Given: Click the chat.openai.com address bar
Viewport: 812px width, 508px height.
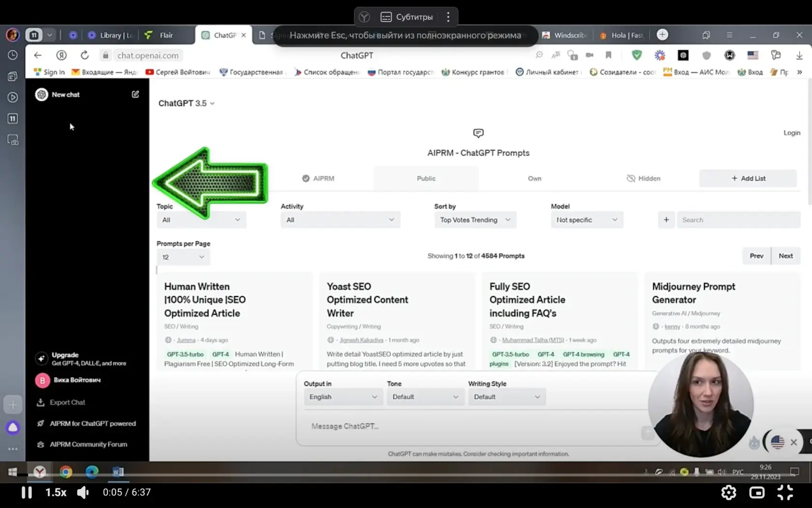Looking at the screenshot, I should tap(148, 55).
